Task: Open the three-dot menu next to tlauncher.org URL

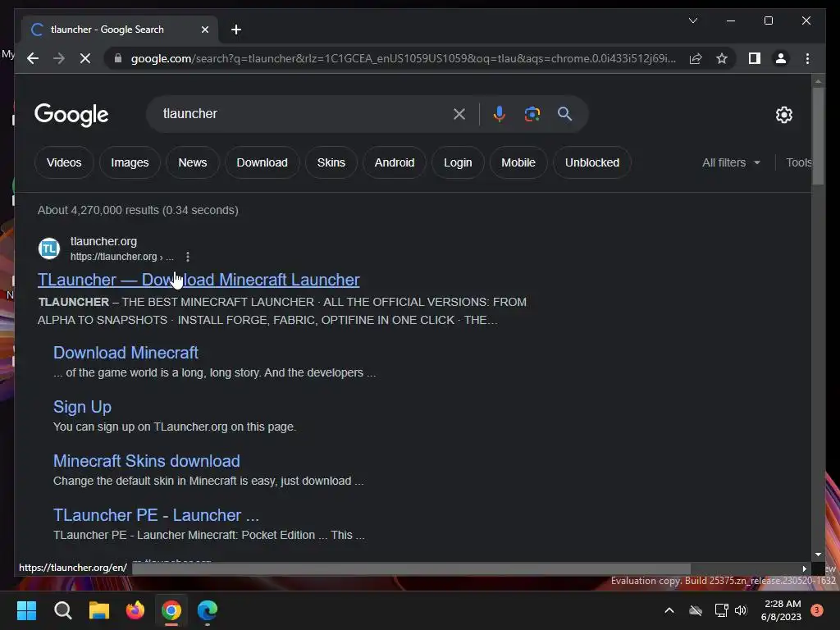Action: pyautogui.click(x=188, y=257)
